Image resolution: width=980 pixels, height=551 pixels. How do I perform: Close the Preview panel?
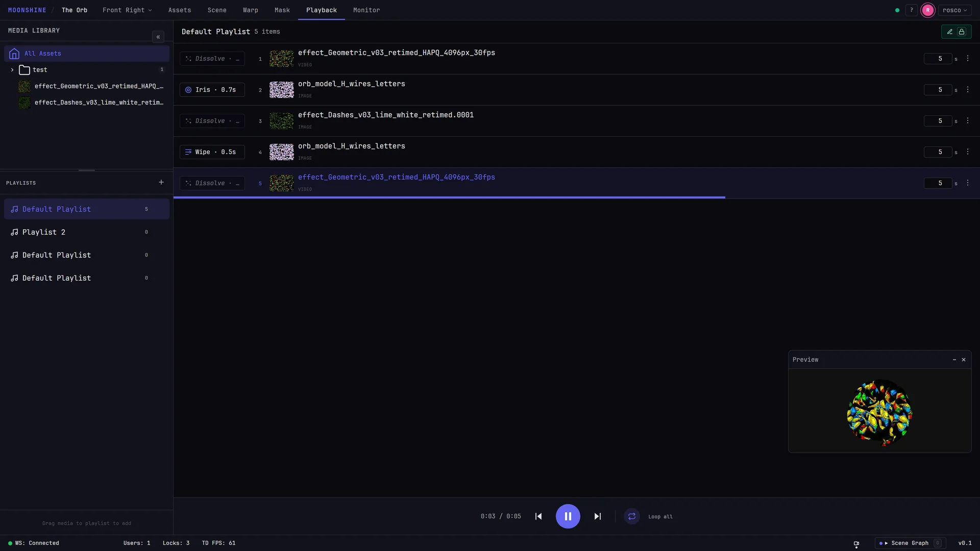tap(964, 360)
